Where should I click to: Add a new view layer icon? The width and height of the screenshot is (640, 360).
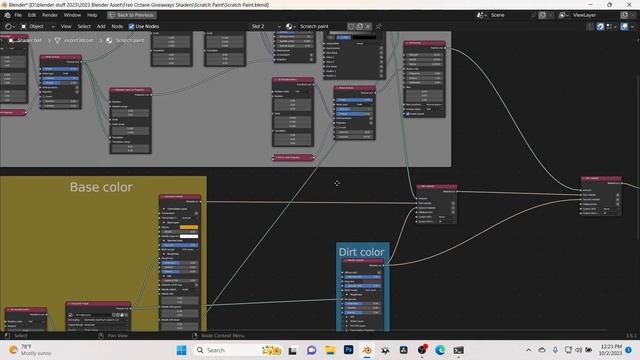(624, 15)
